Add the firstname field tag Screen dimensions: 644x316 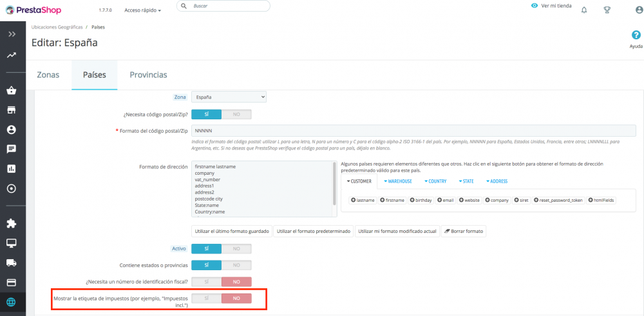tap(392, 201)
